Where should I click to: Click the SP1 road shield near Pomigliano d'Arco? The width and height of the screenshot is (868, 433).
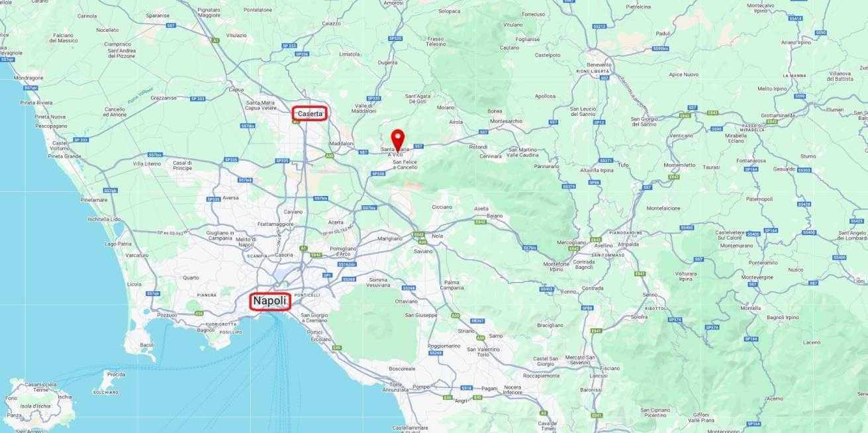tap(326, 275)
